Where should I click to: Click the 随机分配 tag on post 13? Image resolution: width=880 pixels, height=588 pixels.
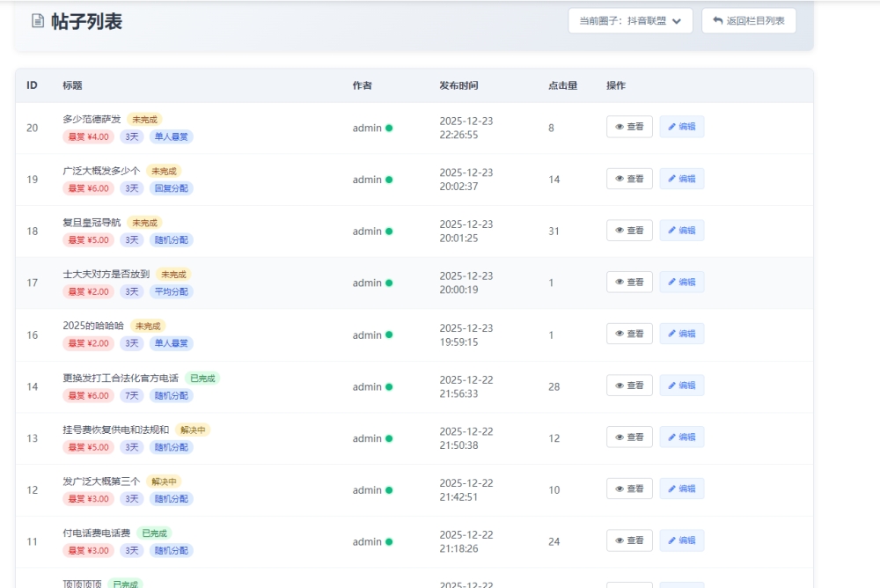click(x=171, y=447)
